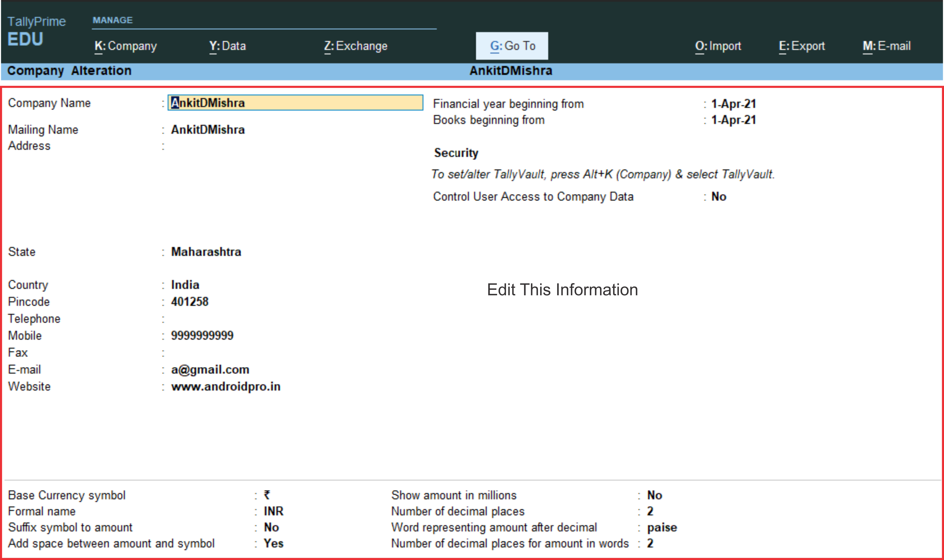The image size is (944, 560).
Task: Toggle Show amount in millions option
Action: coord(654,495)
